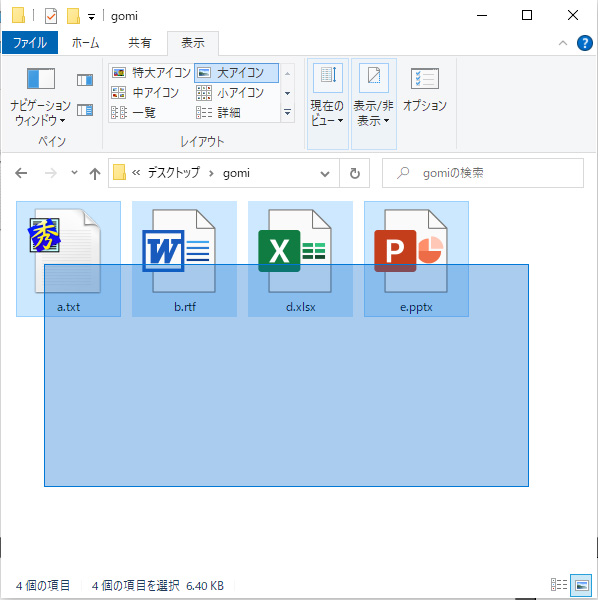The width and height of the screenshot is (600, 600).
Task: Close the gomi window
Action: tap(572, 15)
